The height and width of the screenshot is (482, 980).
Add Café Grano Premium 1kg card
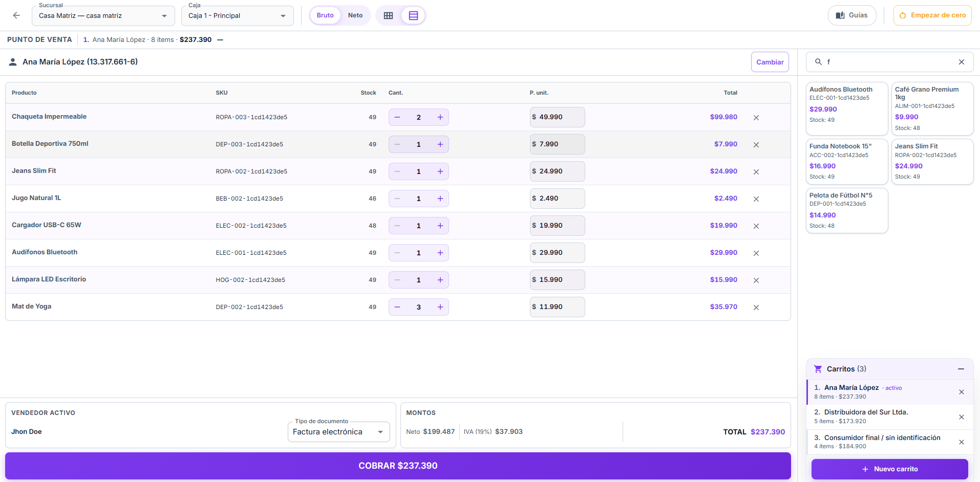932,108
